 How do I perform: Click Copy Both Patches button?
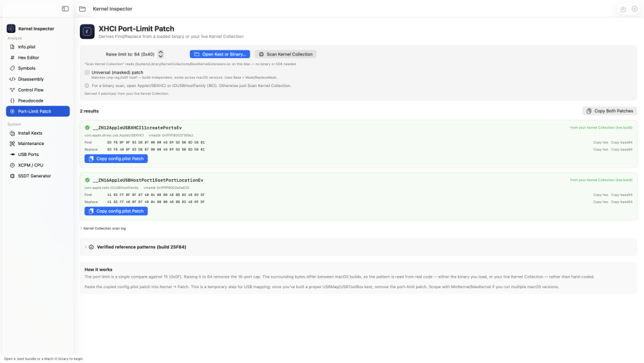pos(609,111)
